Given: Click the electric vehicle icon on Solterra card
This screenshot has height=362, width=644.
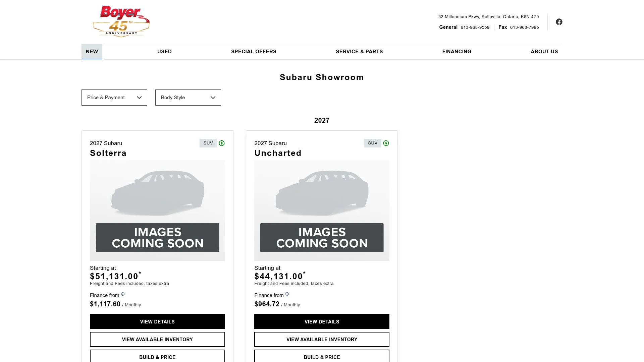Looking at the screenshot, I should [222, 143].
